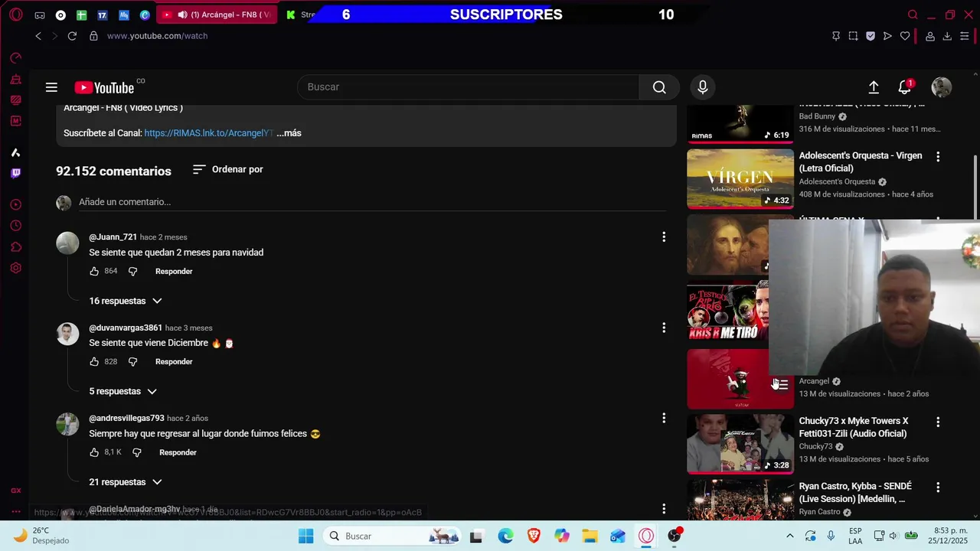Mute the Arcángel tab audio speaker icon
Screen dimensions: 980x551
tap(182, 15)
